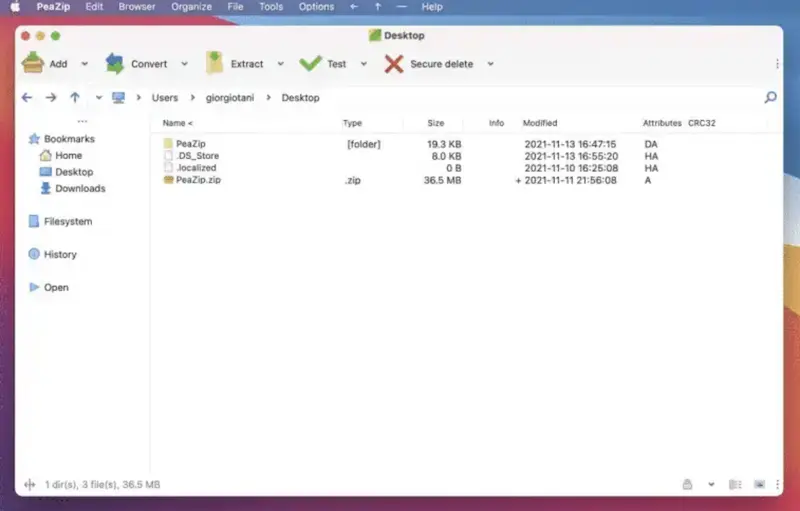Click the Downloads arrow icon in sidebar

click(45, 188)
